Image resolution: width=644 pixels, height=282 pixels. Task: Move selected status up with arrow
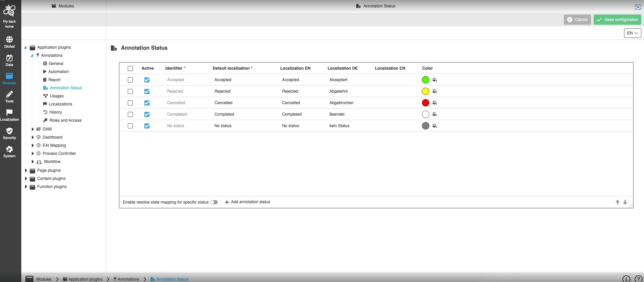617,202
